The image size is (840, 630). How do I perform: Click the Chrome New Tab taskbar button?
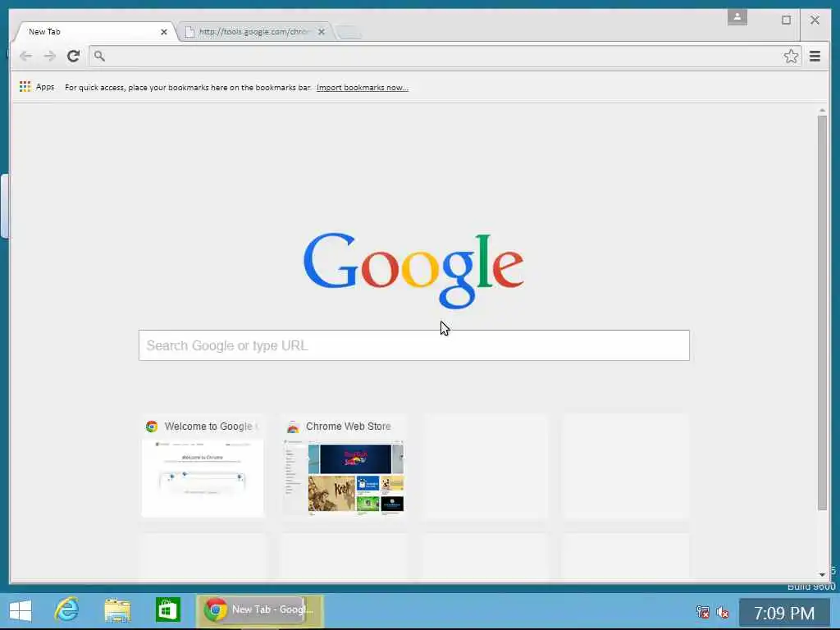tap(260, 610)
